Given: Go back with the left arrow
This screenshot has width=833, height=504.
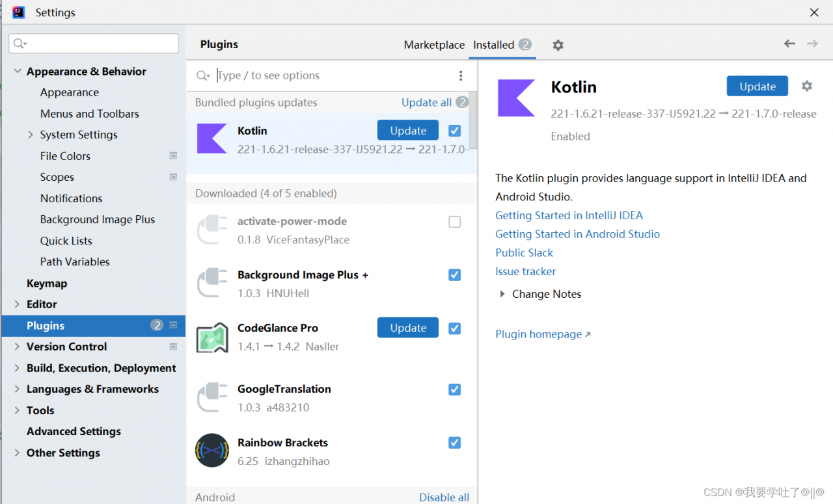Looking at the screenshot, I should tap(789, 44).
